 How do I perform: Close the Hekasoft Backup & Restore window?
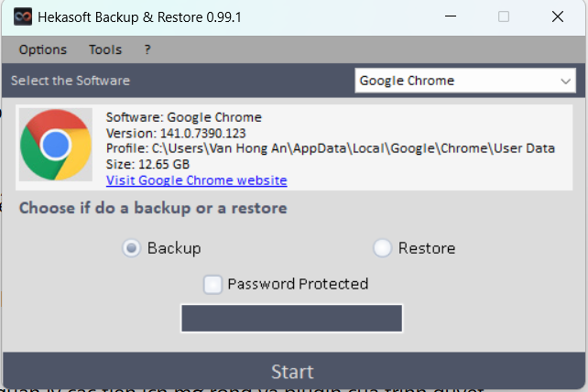tap(558, 16)
